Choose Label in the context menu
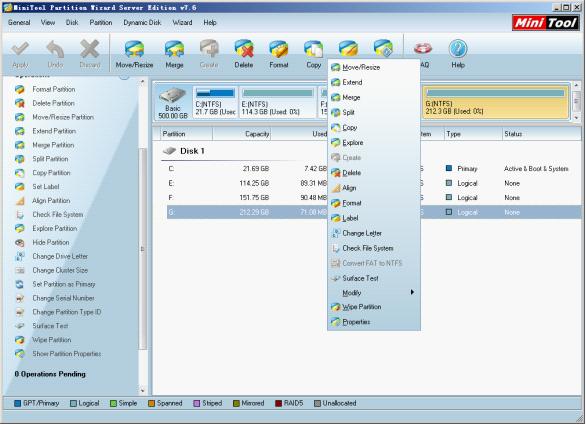Image resolution: width=586 pixels, height=425 pixels. click(374, 218)
